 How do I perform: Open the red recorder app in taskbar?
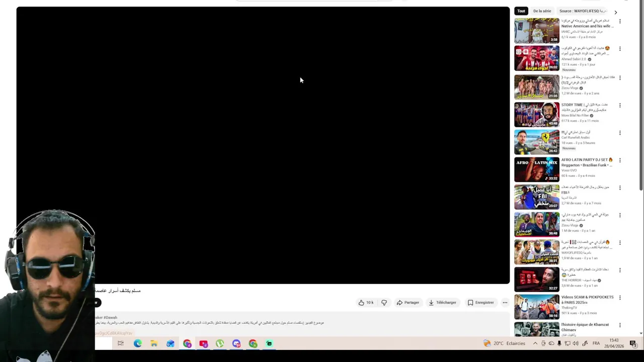click(x=203, y=343)
